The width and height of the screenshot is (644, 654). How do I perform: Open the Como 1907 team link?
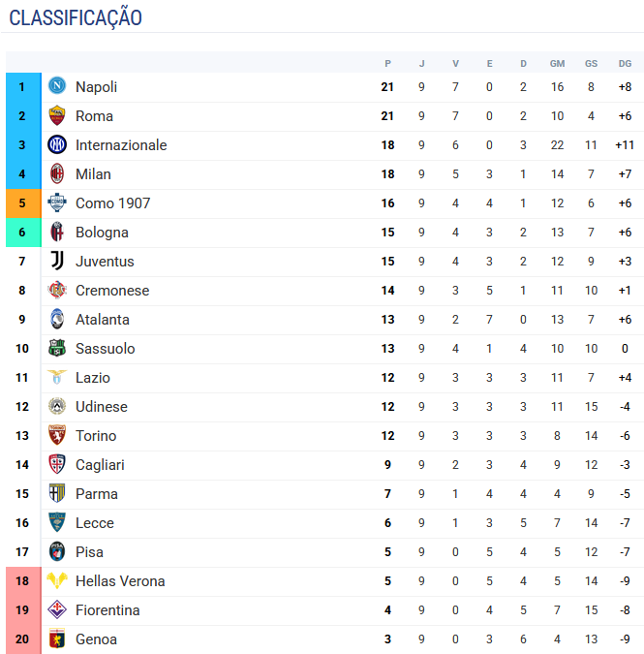112,203
